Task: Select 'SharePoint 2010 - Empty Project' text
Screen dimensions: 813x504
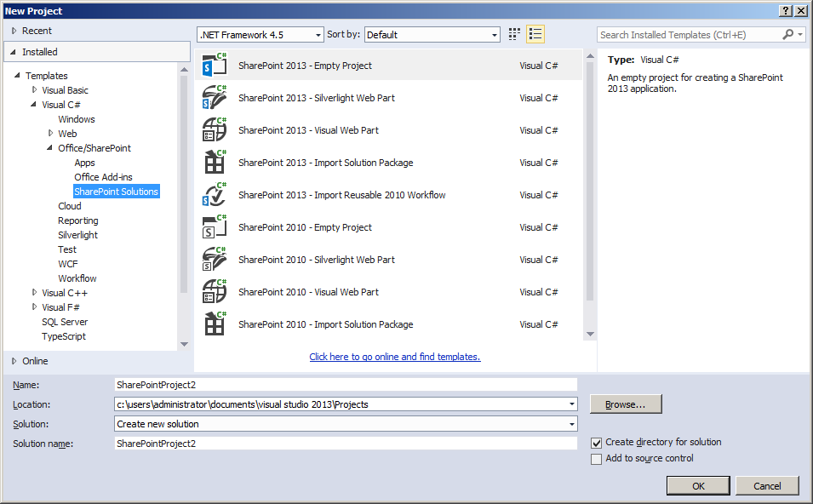Action: [x=305, y=227]
